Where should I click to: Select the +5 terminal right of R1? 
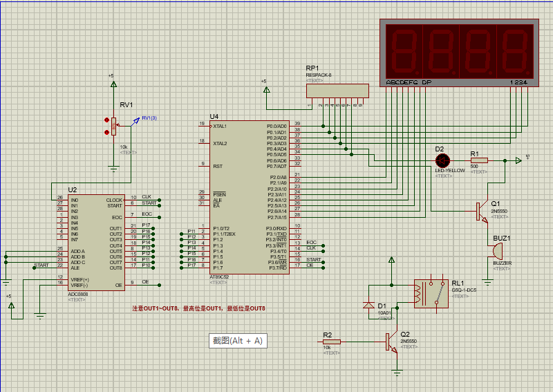point(518,160)
